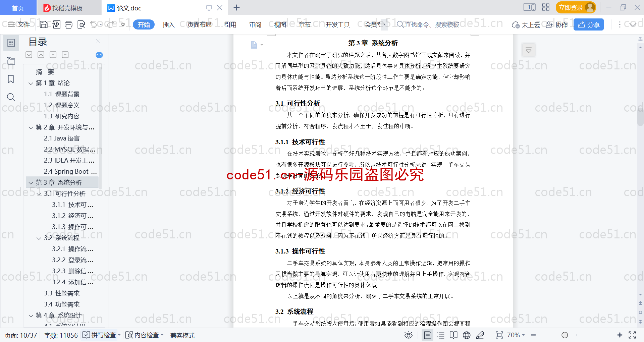Click the Undo arrow icon
This screenshot has height=342, width=644.
click(94, 24)
